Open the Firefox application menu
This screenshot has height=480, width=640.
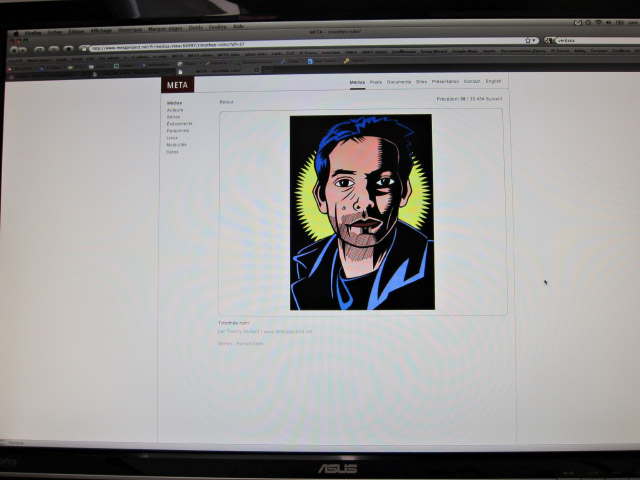click(x=33, y=33)
